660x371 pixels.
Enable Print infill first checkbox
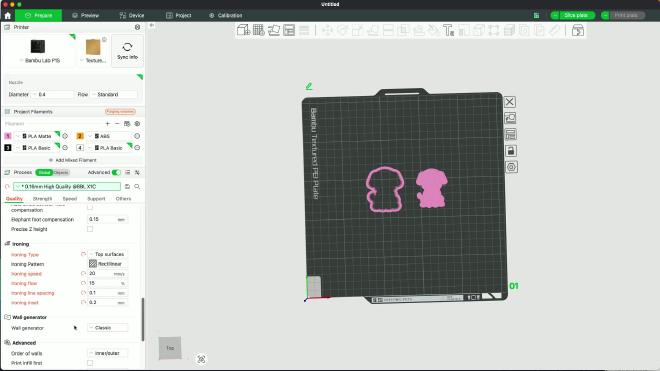[90, 363]
